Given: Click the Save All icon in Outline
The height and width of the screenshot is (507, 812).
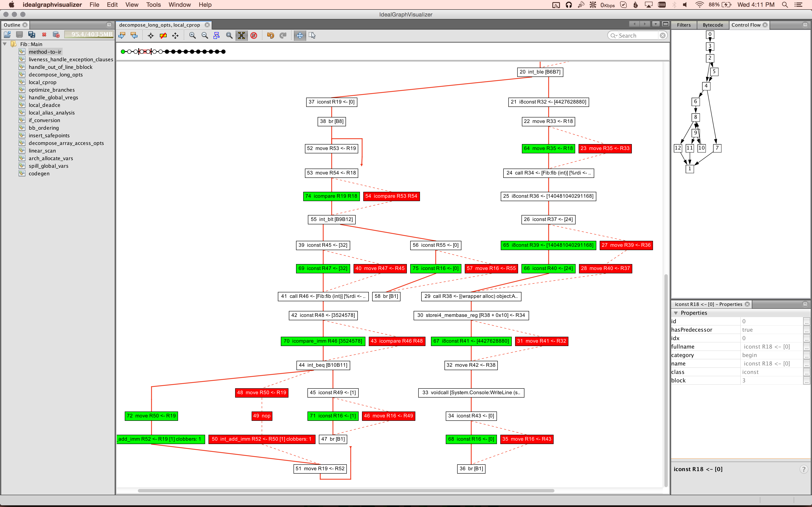Looking at the screenshot, I should point(32,34).
